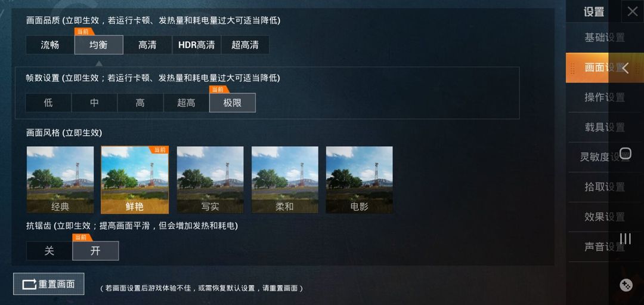Open the 声音设置 tab
Screen dimensions: 644x305
605,247
